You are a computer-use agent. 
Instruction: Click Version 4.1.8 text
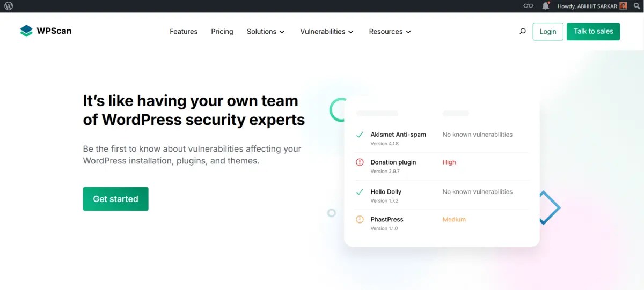click(385, 144)
